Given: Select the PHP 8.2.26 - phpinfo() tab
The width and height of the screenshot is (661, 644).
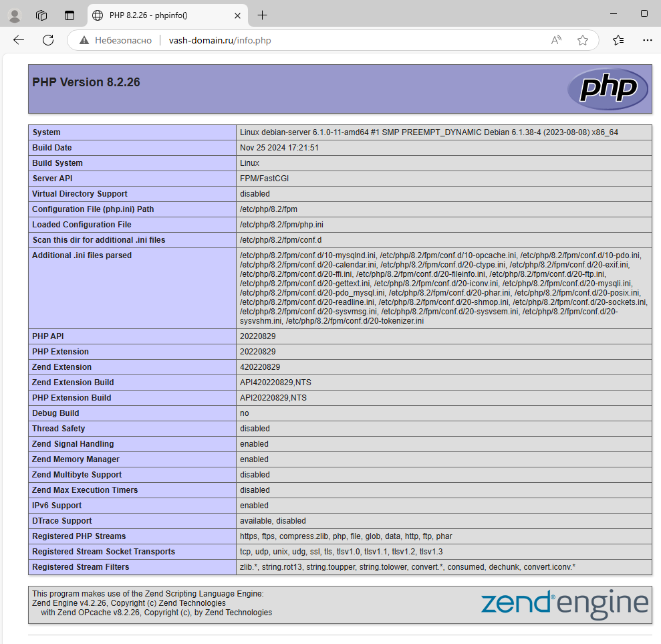Looking at the screenshot, I should click(x=167, y=15).
